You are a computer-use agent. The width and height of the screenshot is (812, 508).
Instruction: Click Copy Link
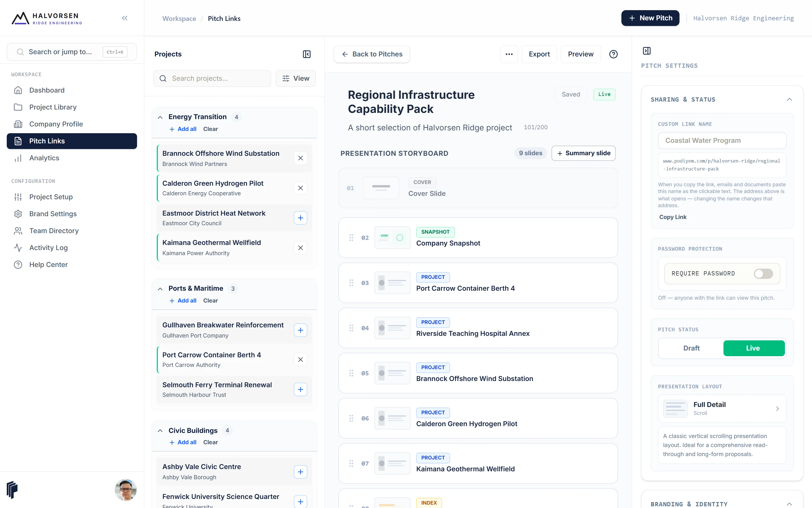point(673,217)
